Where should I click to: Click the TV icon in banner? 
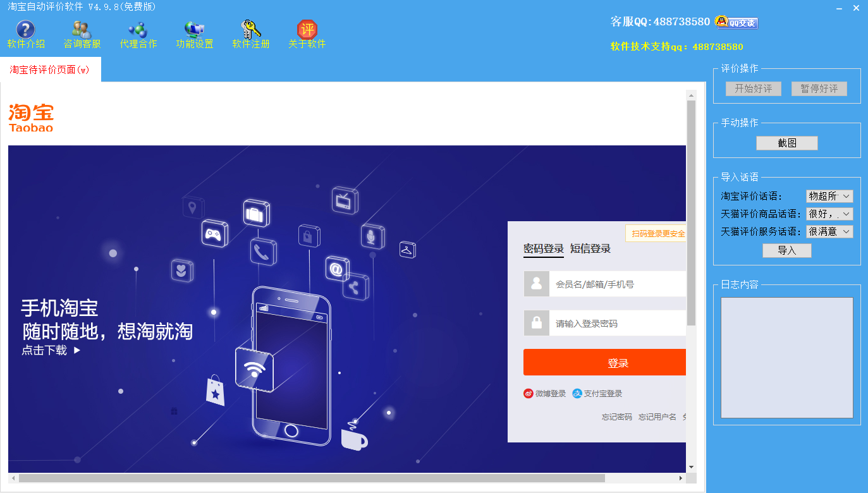pos(345,200)
